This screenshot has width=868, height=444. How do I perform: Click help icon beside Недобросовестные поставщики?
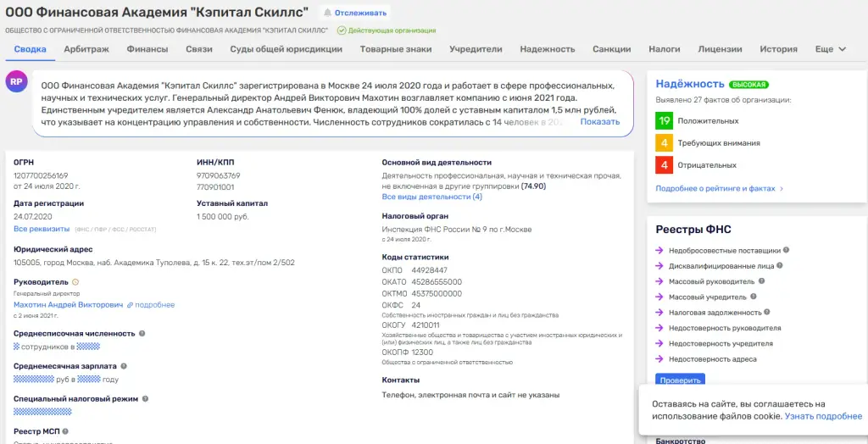pos(786,250)
